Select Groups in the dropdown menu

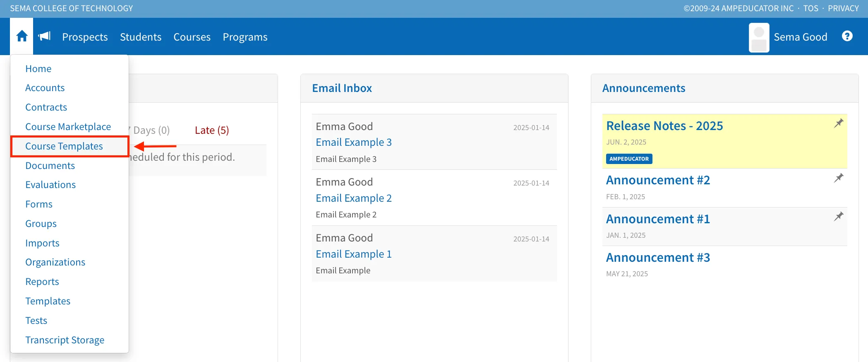[x=41, y=224]
